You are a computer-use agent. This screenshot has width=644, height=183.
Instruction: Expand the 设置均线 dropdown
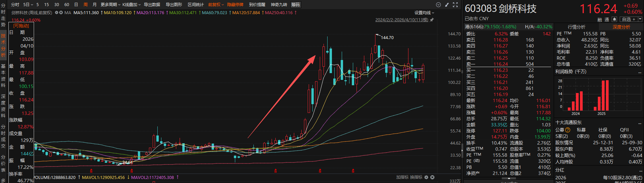click(424, 13)
